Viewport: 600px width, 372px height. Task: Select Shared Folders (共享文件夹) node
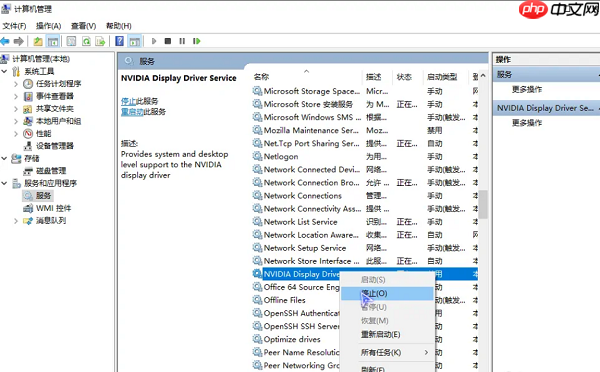55,109
